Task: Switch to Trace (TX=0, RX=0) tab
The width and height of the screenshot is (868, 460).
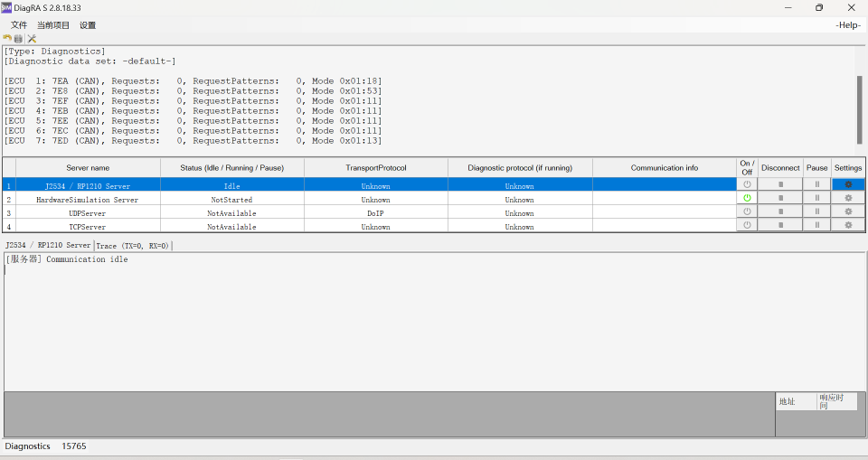Action: tap(133, 245)
